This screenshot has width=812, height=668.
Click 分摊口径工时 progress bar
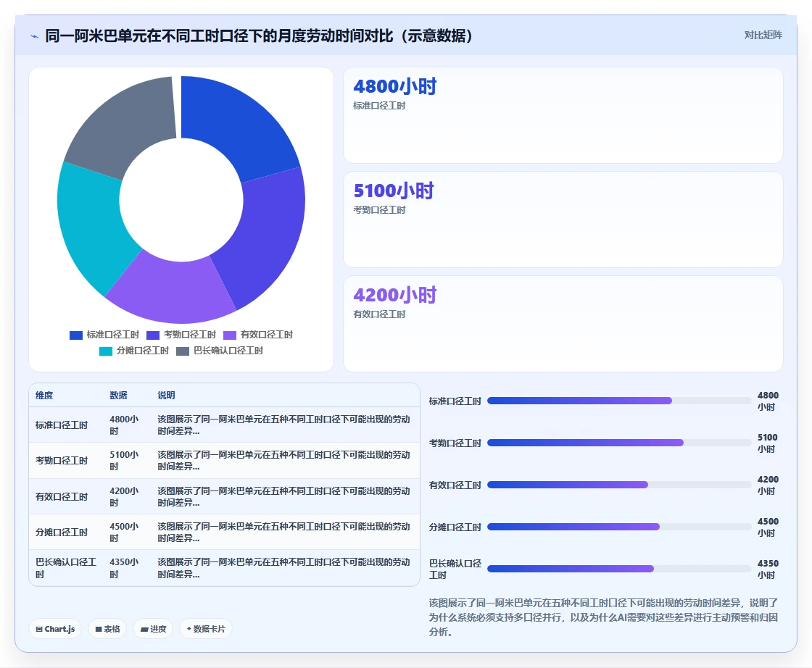(619, 527)
